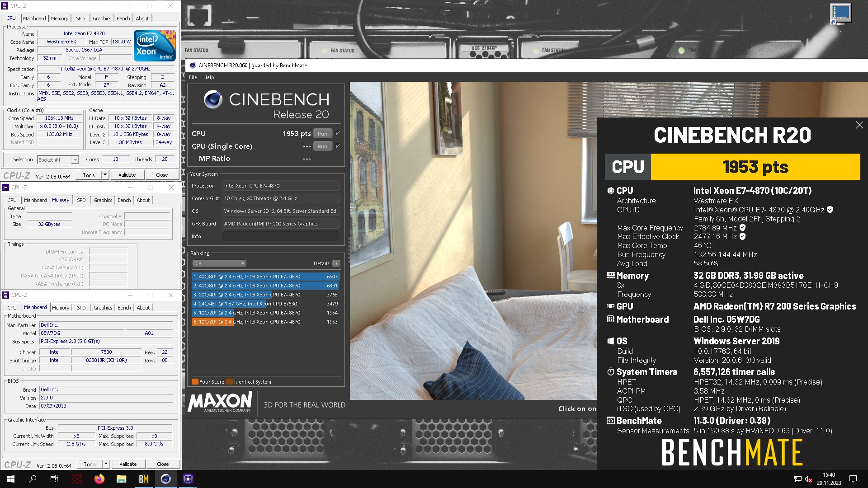Open About tab in bottom CPU-Z window
868x488 pixels.
[143, 308]
